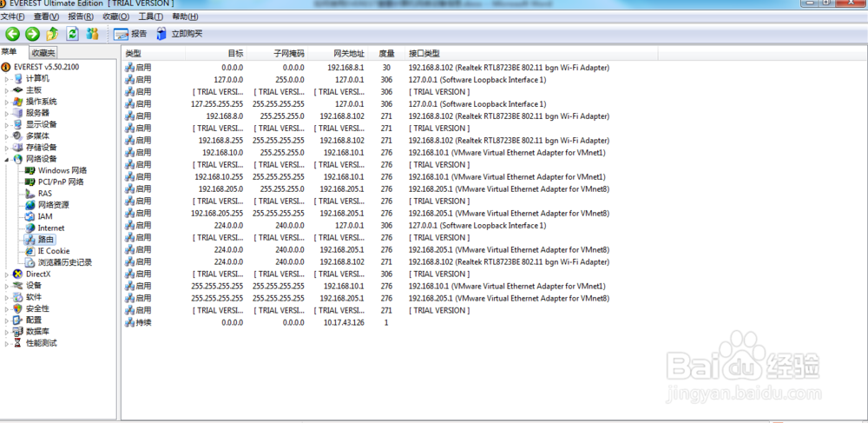The width and height of the screenshot is (868, 423).
Task: Expand the 存储设备 tree node
Action: point(7,148)
